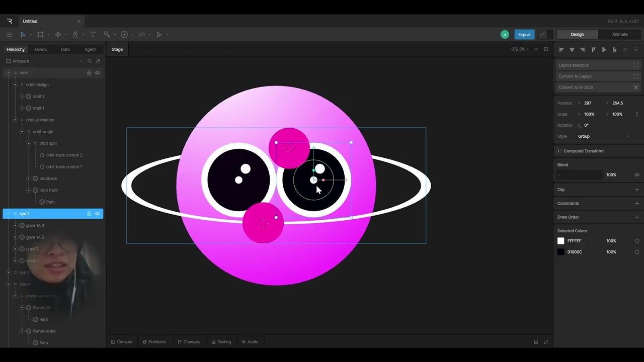
Task: Select the Hierarchy tab
Action: (x=16, y=49)
